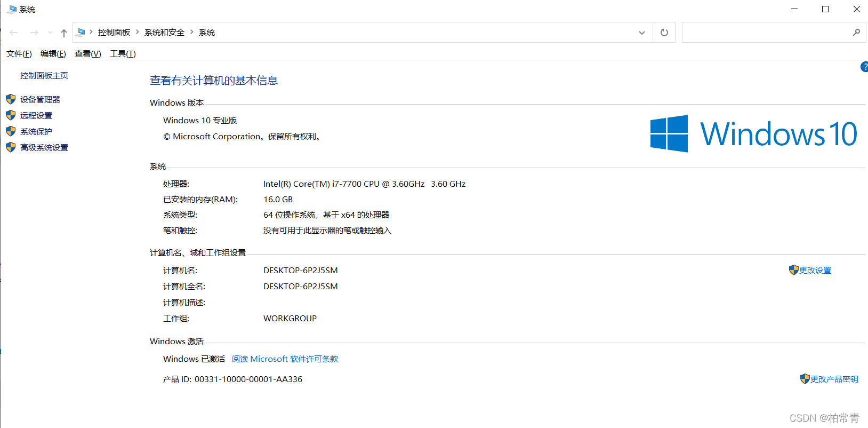Open the recent locations dropdown arrow
The image size is (868, 428).
[x=50, y=33]
